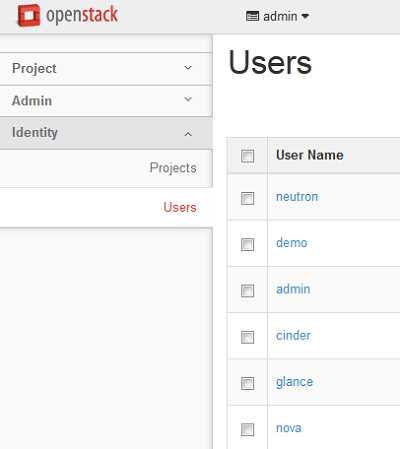Open the admin project dropdown

click(x=277, y=16)
